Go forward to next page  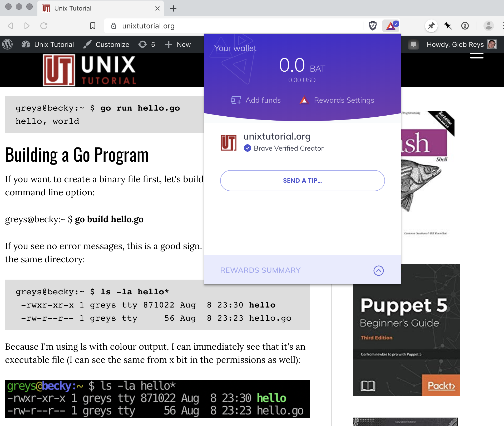pos(27,26)
